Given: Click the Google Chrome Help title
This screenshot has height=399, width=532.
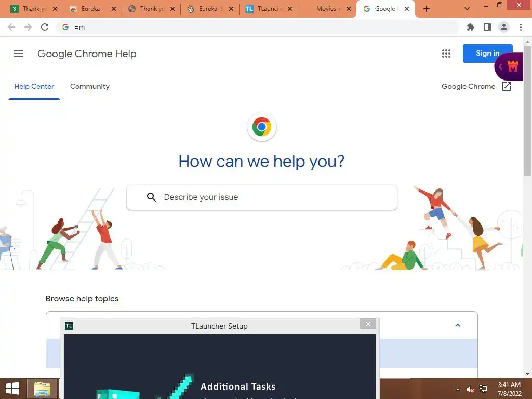Looking at the screenshot, I should [x=87, y=54].
